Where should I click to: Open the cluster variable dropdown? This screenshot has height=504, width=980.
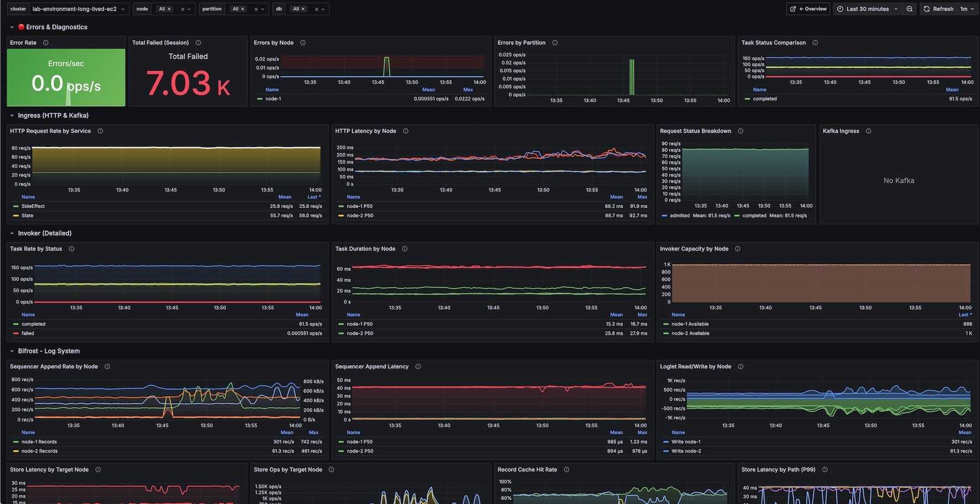(78, 9)
